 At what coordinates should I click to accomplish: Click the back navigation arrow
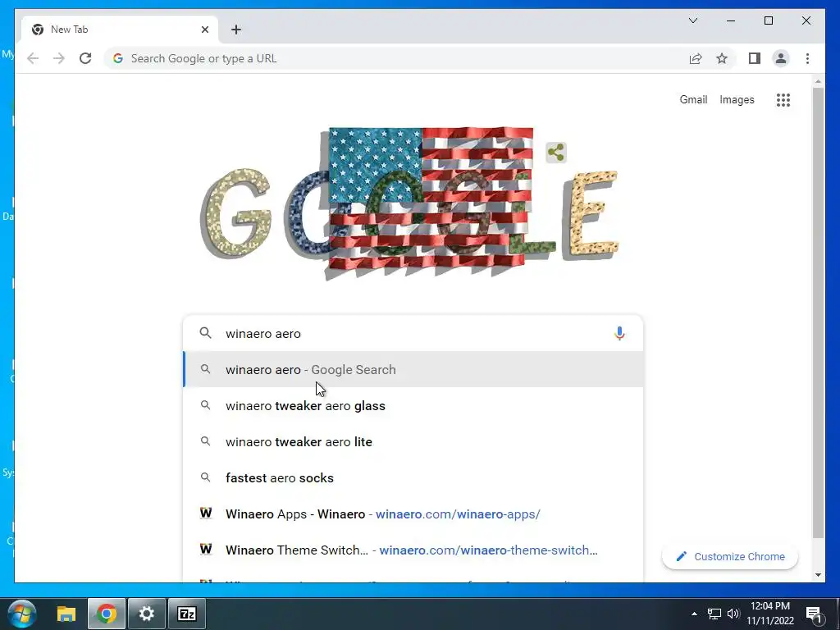(x=33, y=58)
